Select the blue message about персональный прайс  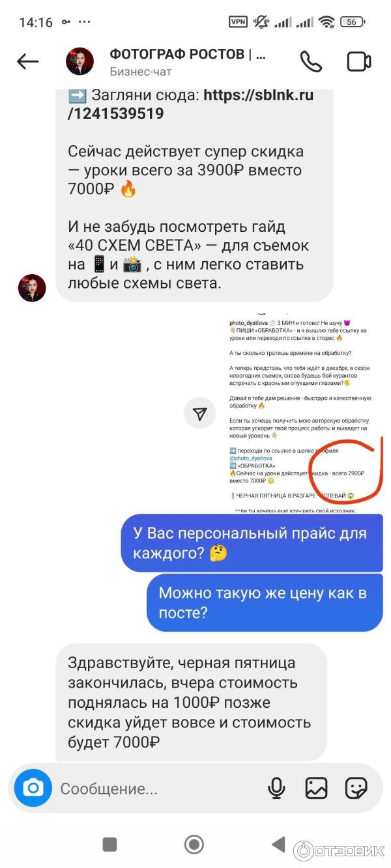(252, 542)
